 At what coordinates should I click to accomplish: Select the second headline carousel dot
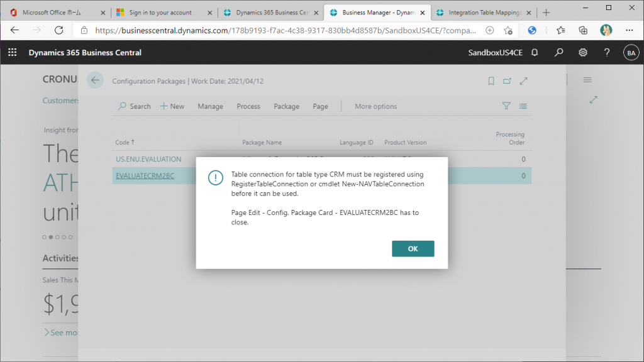pos(51,237)
